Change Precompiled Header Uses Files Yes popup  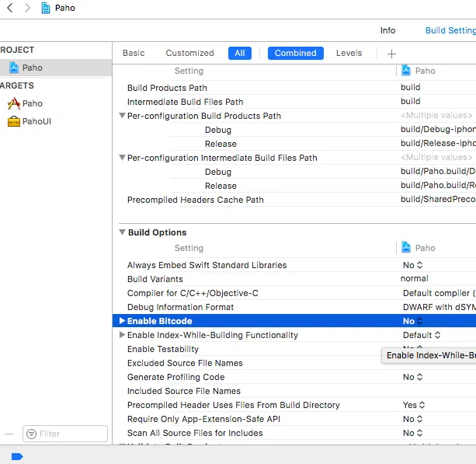pos(414,405)
